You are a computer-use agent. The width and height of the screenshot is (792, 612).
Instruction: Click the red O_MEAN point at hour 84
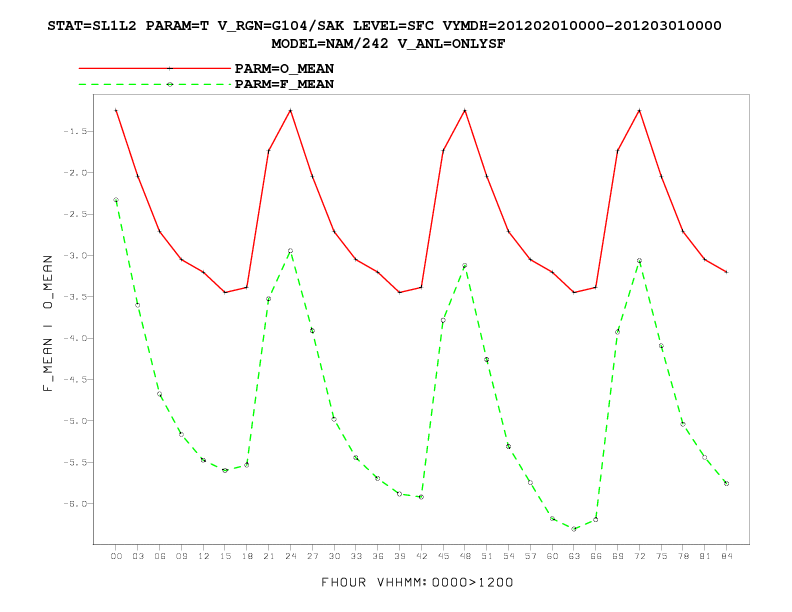(x=726, y=272)
